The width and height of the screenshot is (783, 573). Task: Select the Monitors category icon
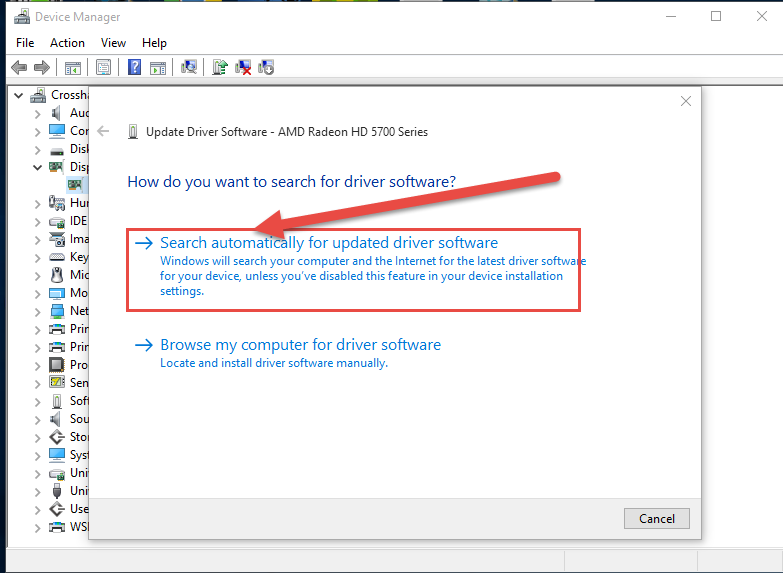57,293
